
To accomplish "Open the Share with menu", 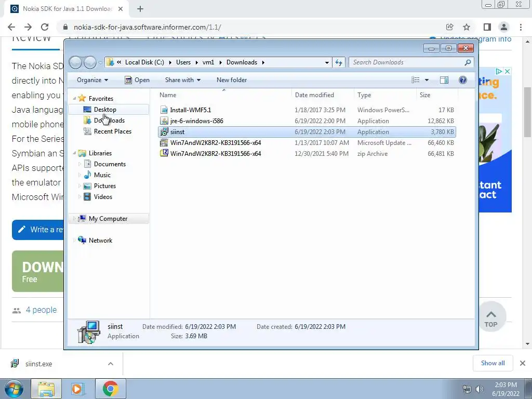I will pyautogui.click(x=182, y=80).
